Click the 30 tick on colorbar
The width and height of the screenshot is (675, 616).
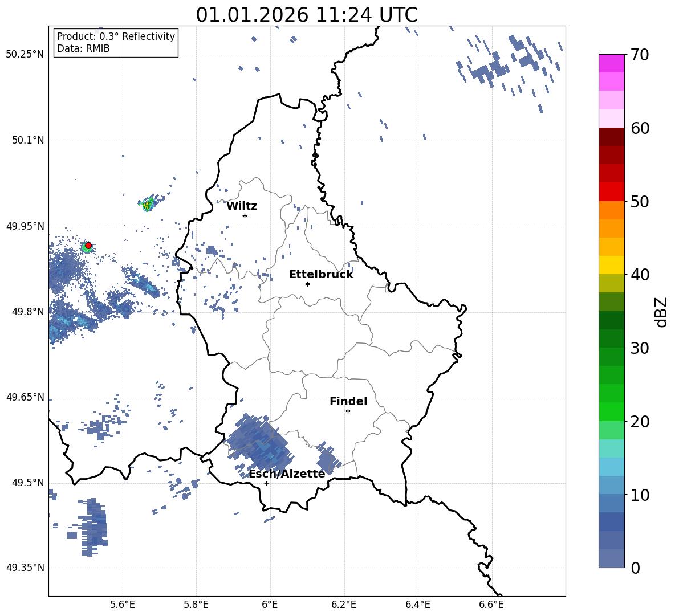pos(640,348)
